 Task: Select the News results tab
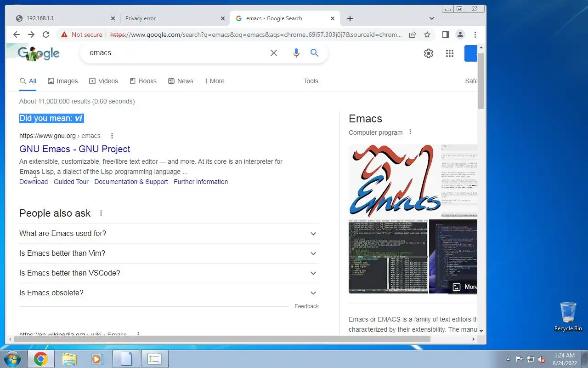pyautogui.click(x=181, y=81)
